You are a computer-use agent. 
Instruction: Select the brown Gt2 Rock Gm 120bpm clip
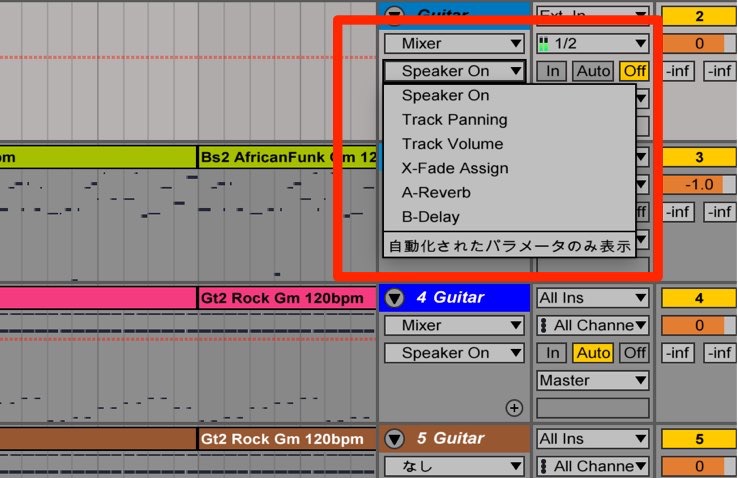point(287,438)
